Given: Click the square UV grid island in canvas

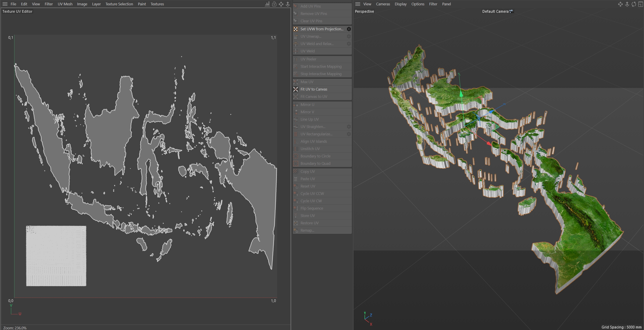Looking at the screenshot, I should [56, 256].
